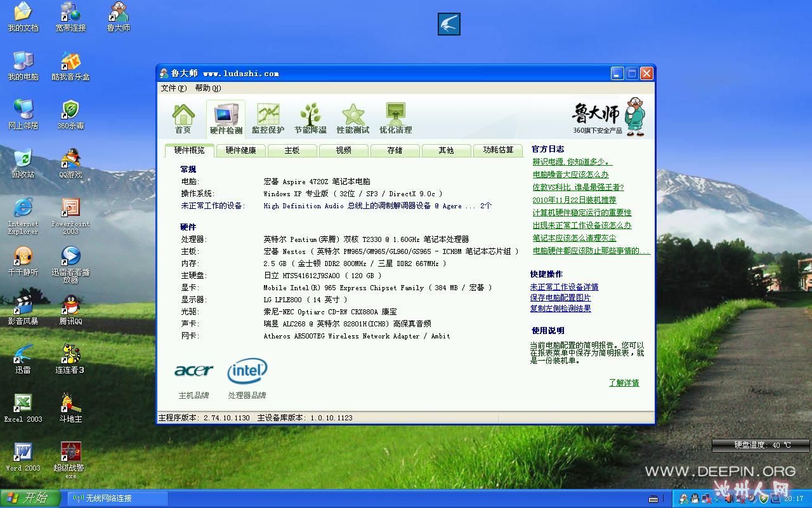Screen dimensions: 812x508
Task: Switch to 视频 tab
Action: pyautogui.click(x=343, y=150)
